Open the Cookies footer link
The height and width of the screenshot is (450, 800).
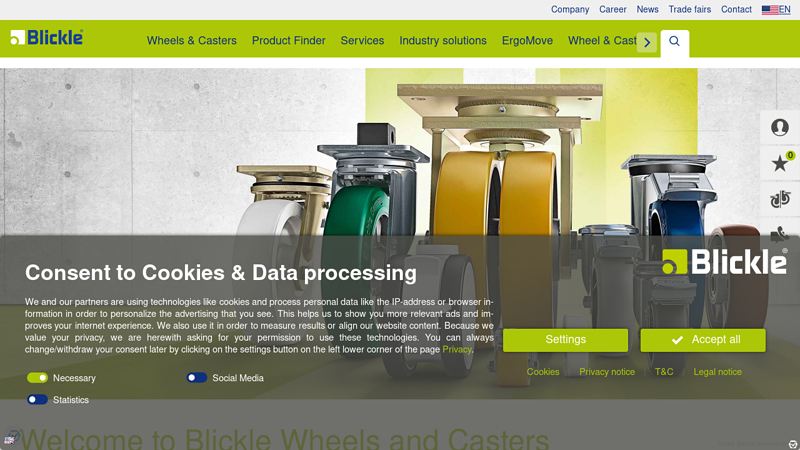click(543, 372)
